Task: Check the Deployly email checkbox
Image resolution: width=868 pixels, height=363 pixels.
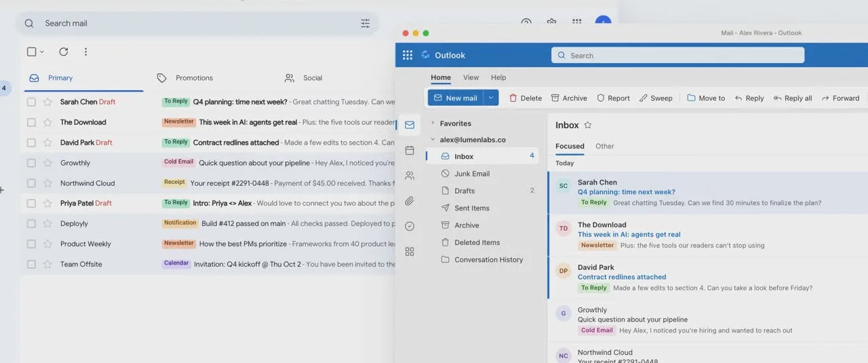Action: pos(31,223)
